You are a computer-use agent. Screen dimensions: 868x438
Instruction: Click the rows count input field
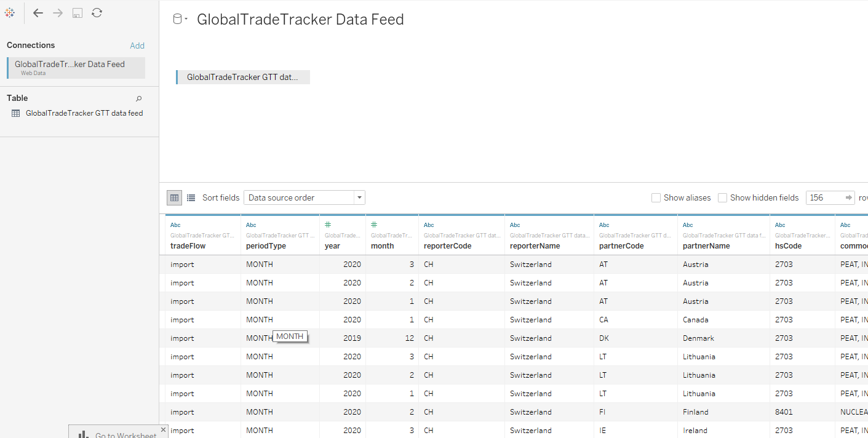[823, 197]
